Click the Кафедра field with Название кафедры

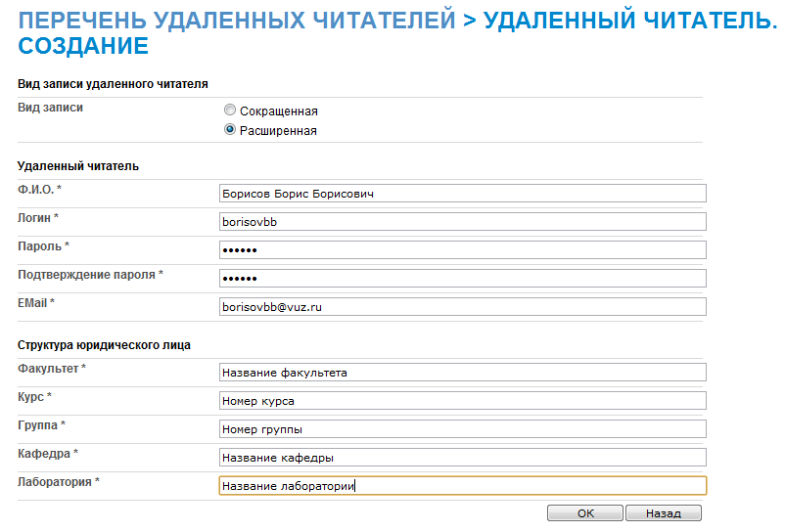pyautogui.click(x=463, y=457)
